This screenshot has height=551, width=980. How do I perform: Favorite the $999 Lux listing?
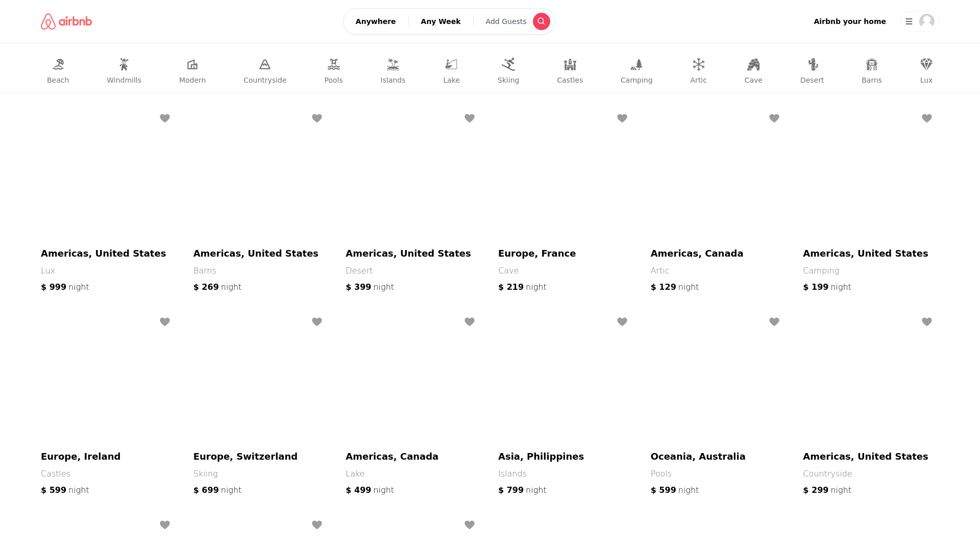tap(165, 118)
